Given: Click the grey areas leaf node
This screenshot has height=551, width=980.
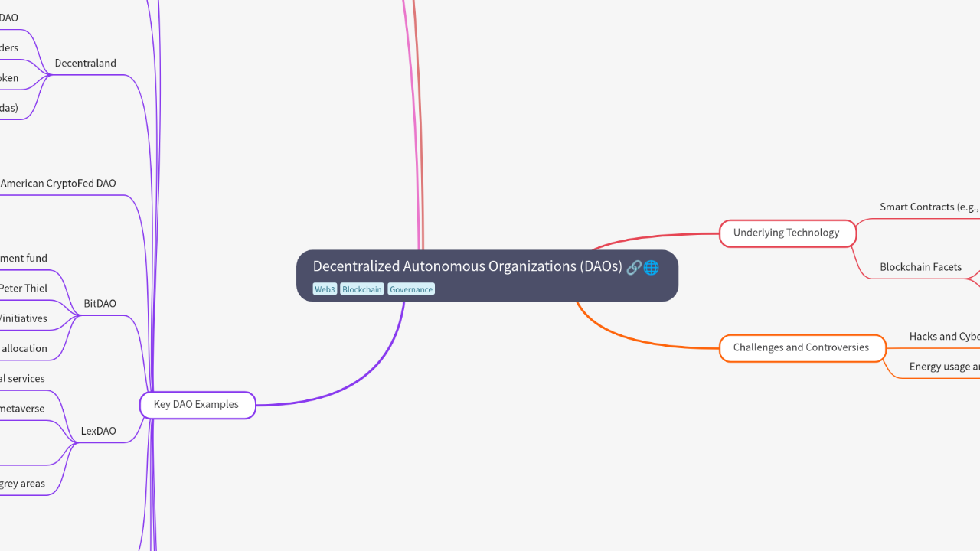Looking at the screenshot, I should 23,483.
